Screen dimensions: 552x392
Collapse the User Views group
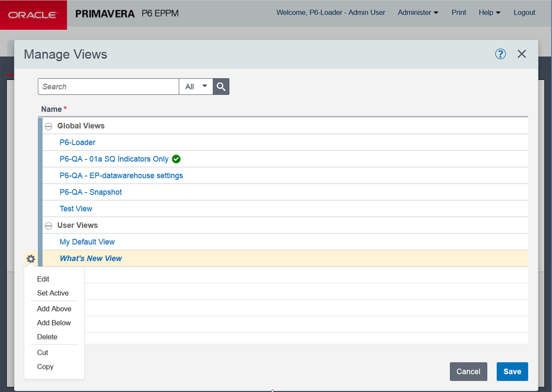coord(49,225)
